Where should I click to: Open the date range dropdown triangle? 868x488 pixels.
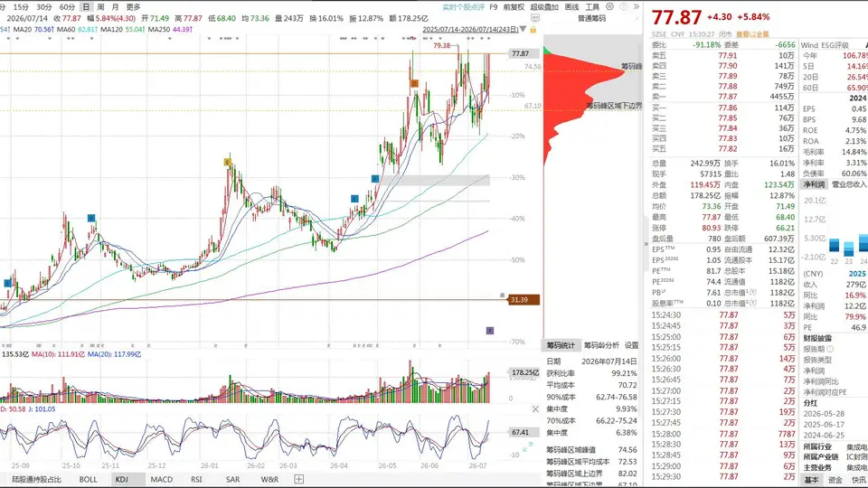524,29
